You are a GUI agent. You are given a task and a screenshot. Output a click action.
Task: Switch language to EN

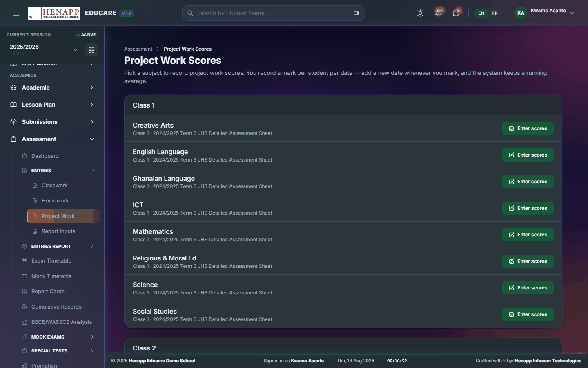pos(481,13)
